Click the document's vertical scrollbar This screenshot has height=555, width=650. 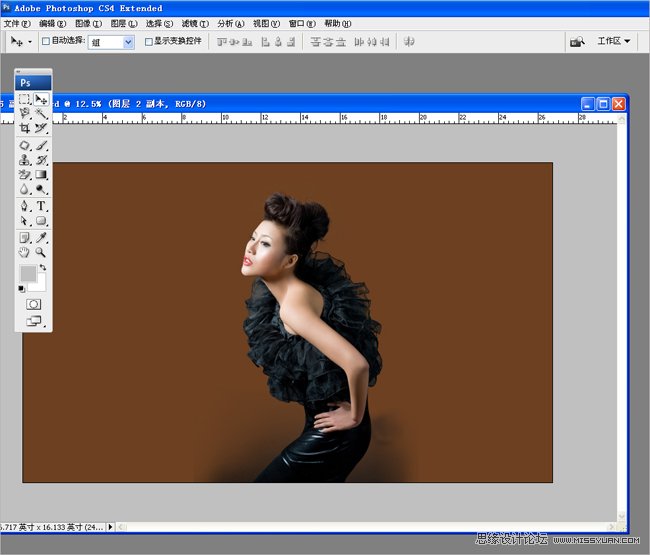621,300
